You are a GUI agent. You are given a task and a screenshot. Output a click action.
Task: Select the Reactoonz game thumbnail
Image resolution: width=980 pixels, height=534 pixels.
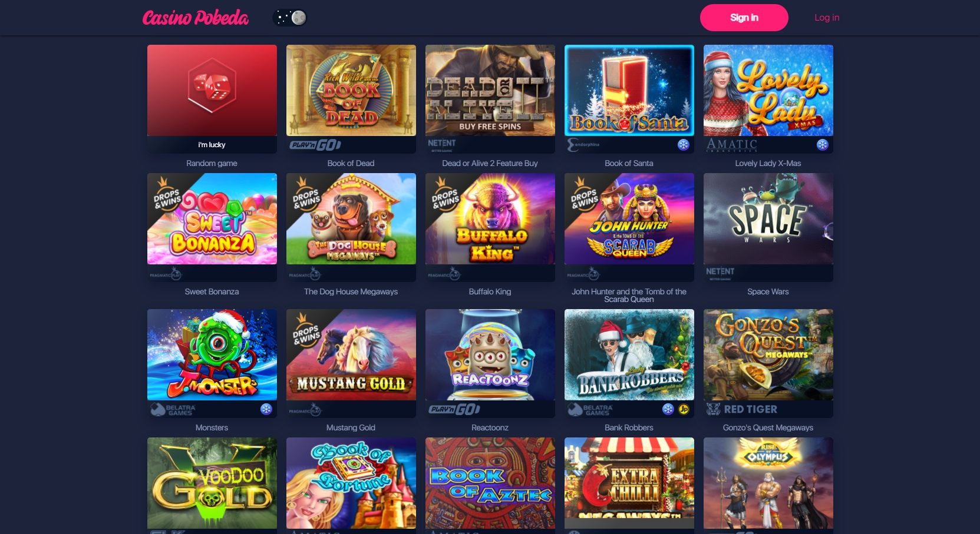pyautogui.click(x=490, y=355)
